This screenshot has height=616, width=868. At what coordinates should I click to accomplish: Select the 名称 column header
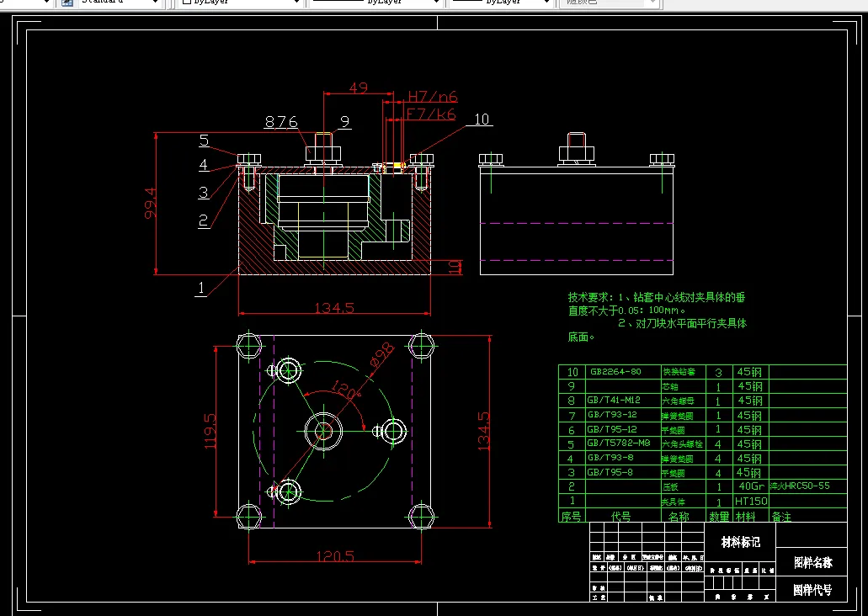coord(679,517)
